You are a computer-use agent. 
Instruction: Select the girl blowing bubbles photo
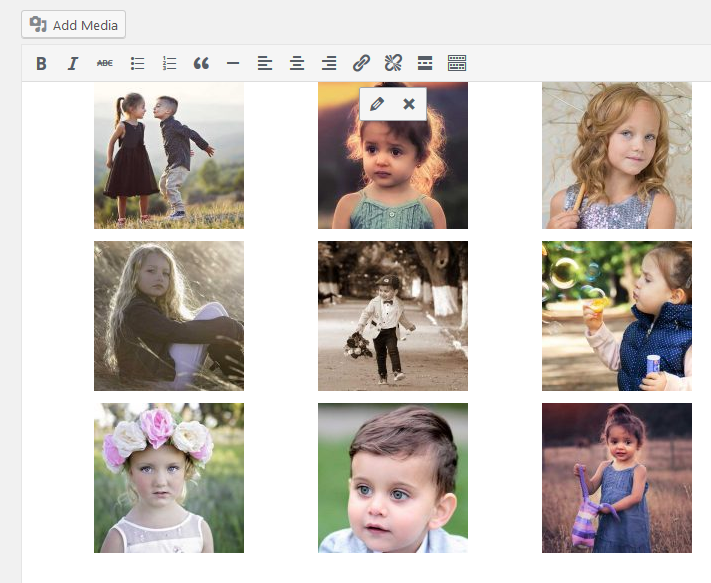tap(616, 316)
